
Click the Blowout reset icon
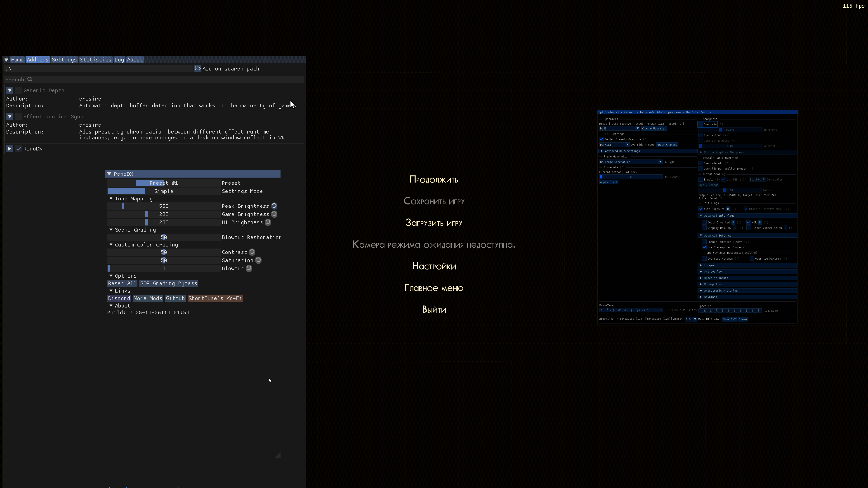249,268
